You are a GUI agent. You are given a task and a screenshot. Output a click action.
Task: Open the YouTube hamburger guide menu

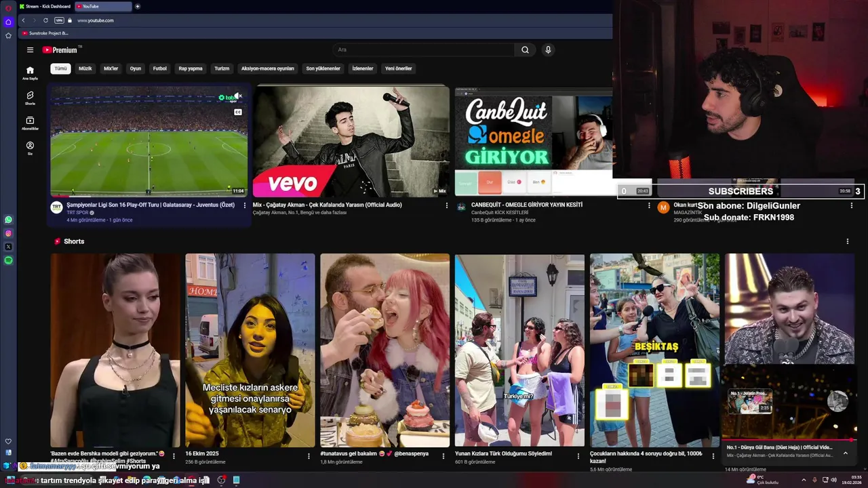[30, 49]
